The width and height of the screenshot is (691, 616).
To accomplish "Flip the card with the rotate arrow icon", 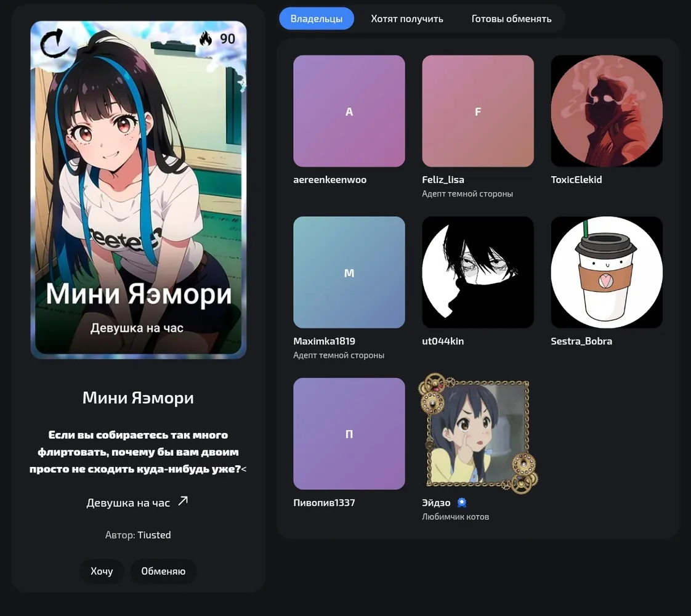I will click(x=54, y=43).
